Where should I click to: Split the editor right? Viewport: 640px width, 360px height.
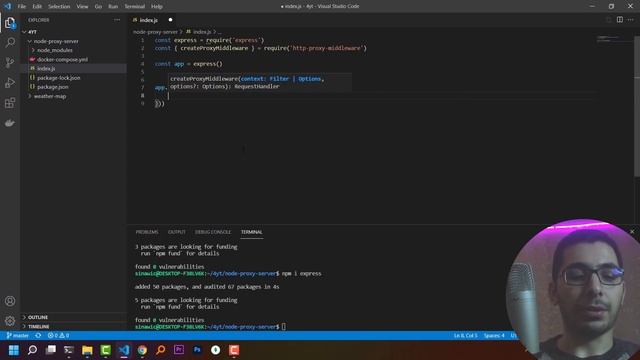[x=620, y=20]
